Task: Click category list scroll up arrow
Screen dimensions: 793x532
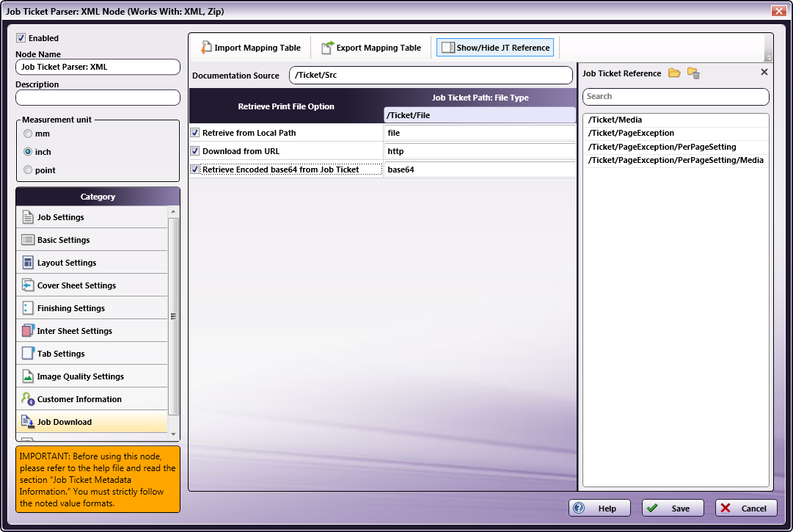Action: (x=173, y=211)
